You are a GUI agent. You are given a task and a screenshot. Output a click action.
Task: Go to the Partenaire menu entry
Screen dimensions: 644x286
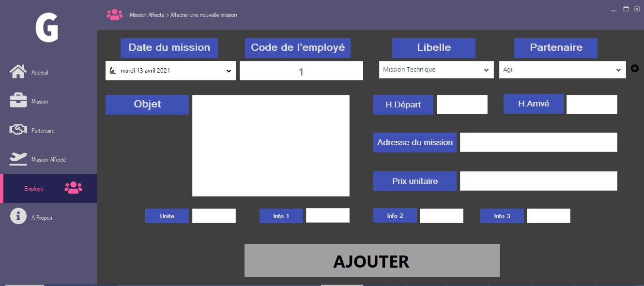point(48,131)
